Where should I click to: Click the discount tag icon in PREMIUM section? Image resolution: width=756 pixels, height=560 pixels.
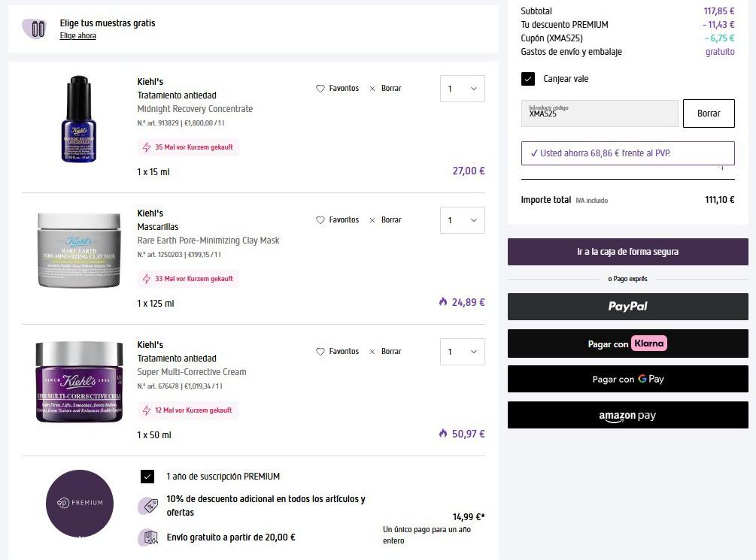[x=148, y=506]
